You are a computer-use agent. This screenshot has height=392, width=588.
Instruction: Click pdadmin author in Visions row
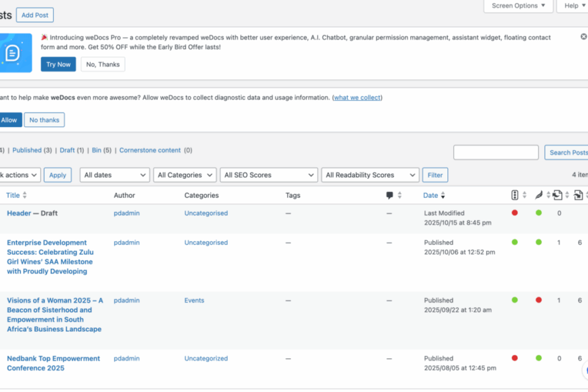tap(127, 300)
